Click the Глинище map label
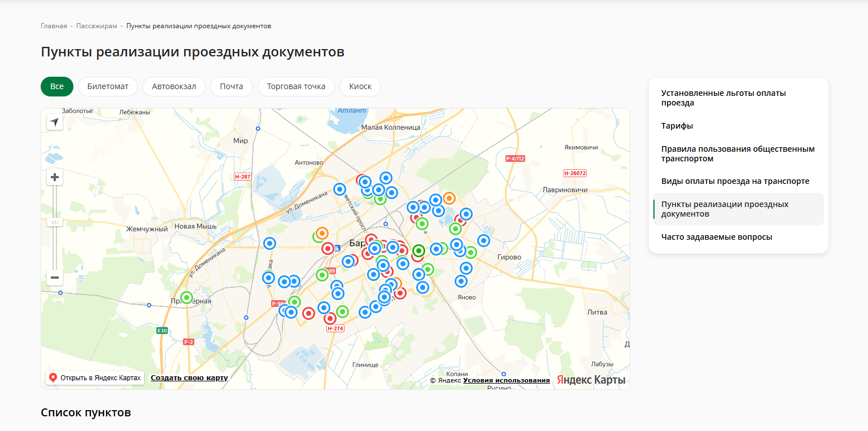The image size is (868, 431). click(365, 364)
